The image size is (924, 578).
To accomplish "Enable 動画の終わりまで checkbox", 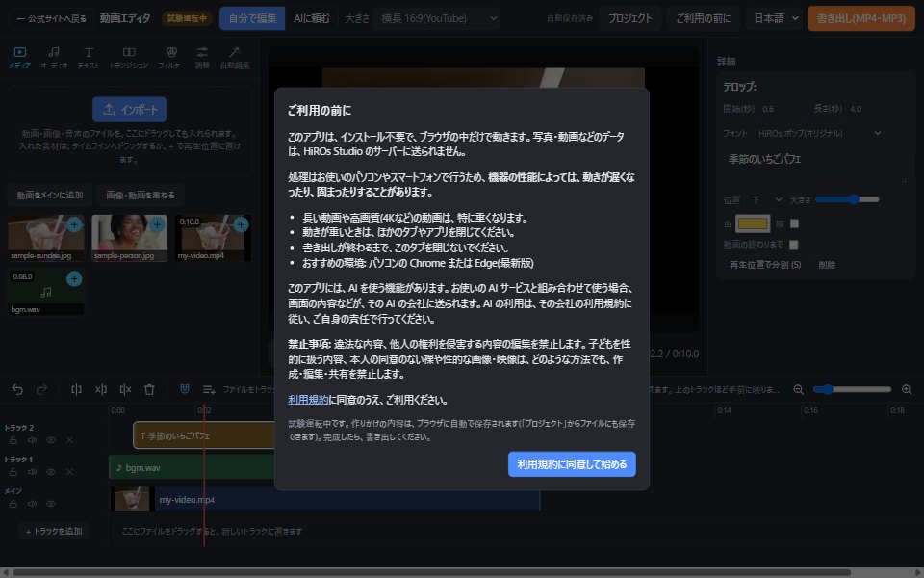I will (x=794, y=245).
